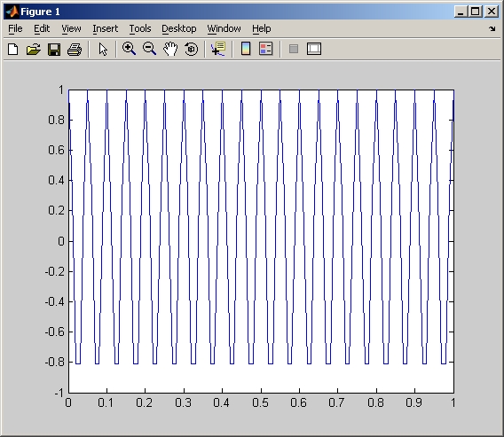Toggle the legend via the toolbar icon
Viewport: 504px width, 437px height.
(x=266, y=49)
